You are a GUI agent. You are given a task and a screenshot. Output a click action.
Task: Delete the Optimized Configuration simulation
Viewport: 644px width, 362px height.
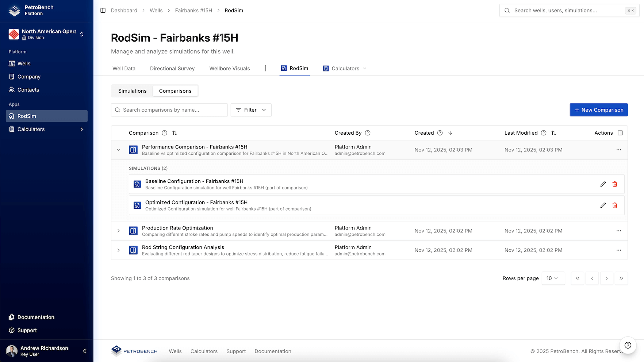615,205
